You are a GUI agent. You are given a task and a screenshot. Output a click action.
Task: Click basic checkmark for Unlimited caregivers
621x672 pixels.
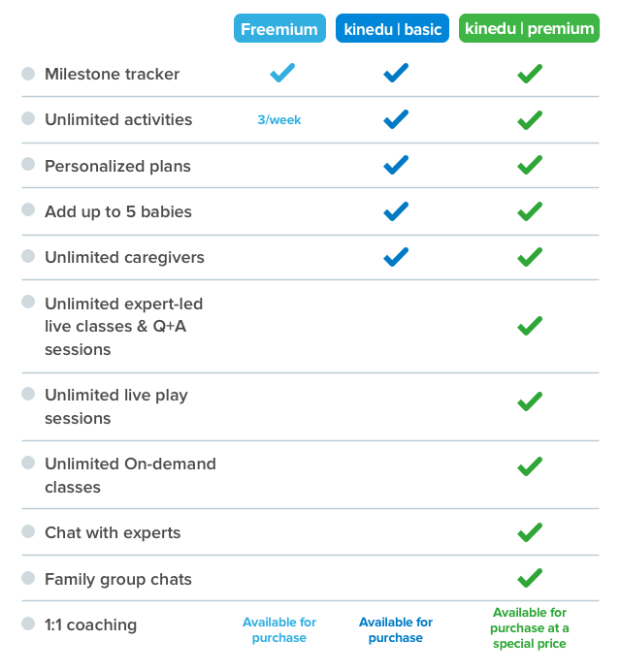(x=396, y=257)
